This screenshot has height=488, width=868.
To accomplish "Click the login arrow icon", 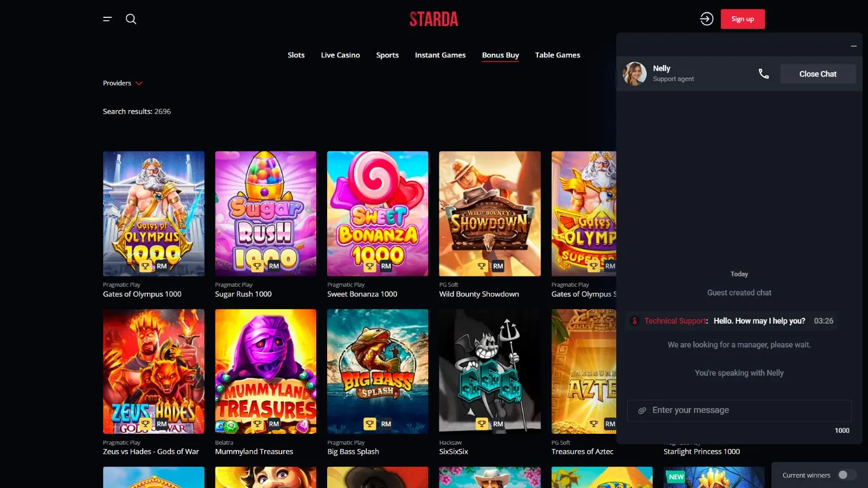I will [x=706, y=19].
